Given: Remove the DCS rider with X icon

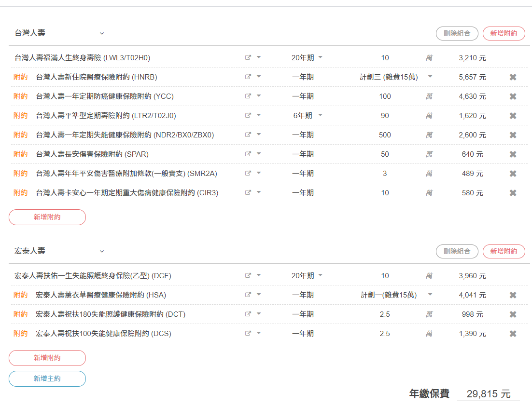Looking at the screenshot, I should [x=513, y=334].
